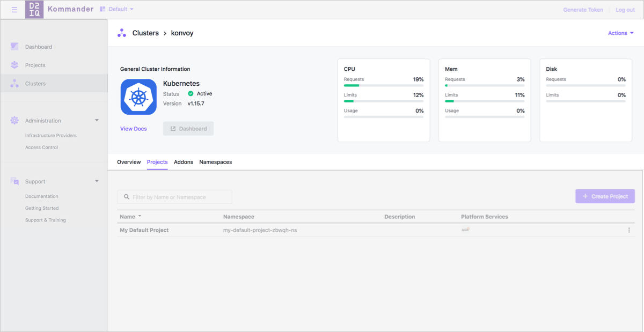
Task: Focus the Filter by Name or Namespace field
Action: pos(174,197)
